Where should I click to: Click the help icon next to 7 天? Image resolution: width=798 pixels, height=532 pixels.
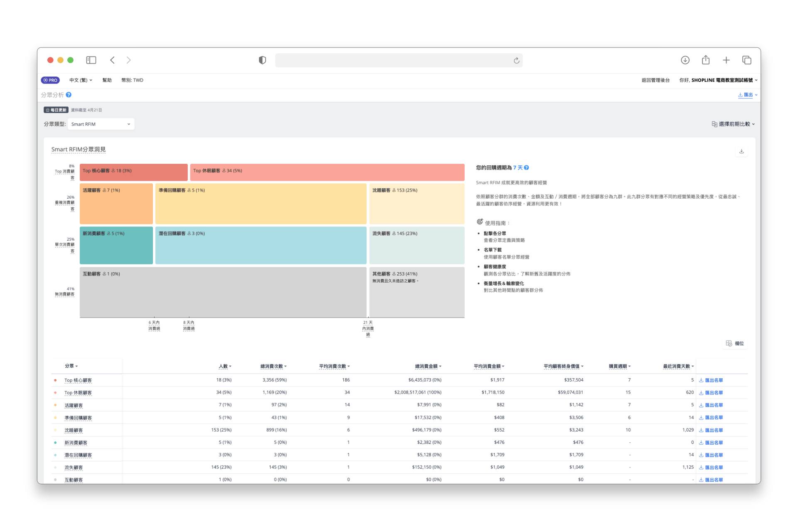tap(527, 167)
